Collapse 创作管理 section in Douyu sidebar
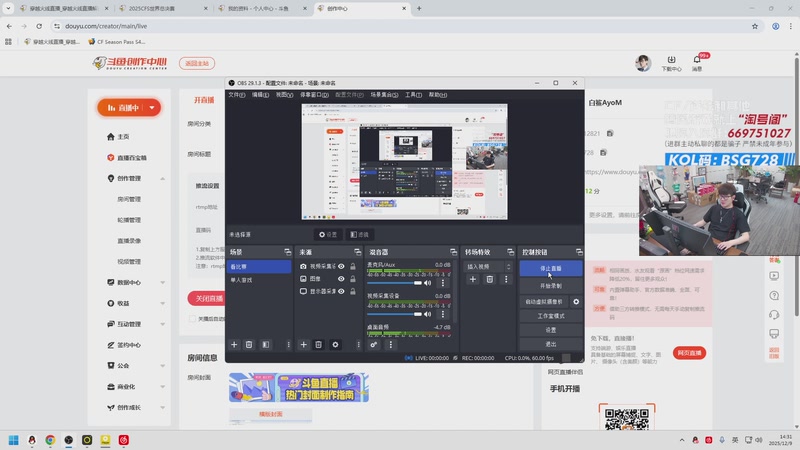This screenshot has height=450, width=800. (x=163, y=179)
